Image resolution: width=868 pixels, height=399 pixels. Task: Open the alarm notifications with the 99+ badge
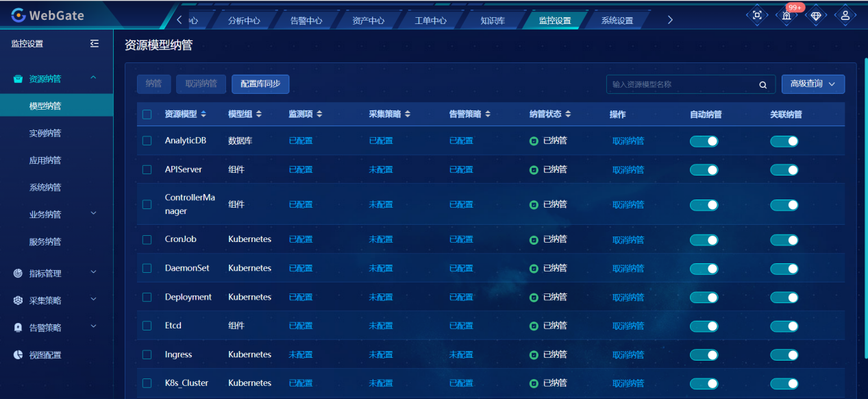[x=787, y=15]
